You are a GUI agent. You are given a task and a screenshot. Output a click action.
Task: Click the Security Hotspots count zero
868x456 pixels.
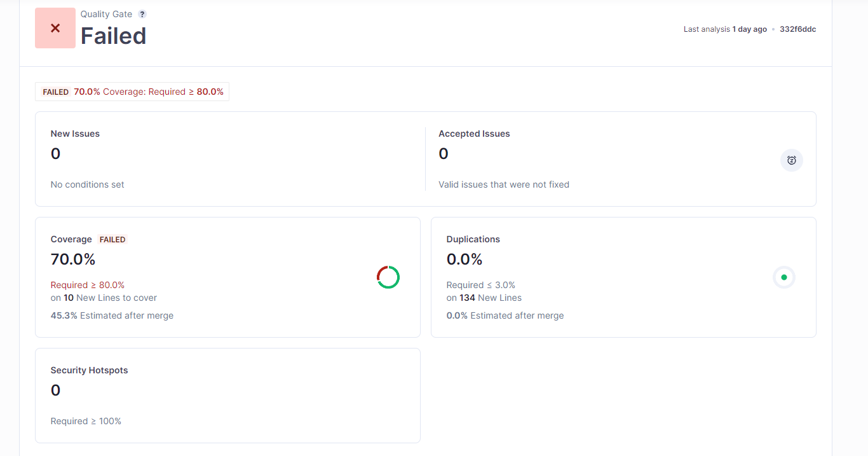point(55,390)
